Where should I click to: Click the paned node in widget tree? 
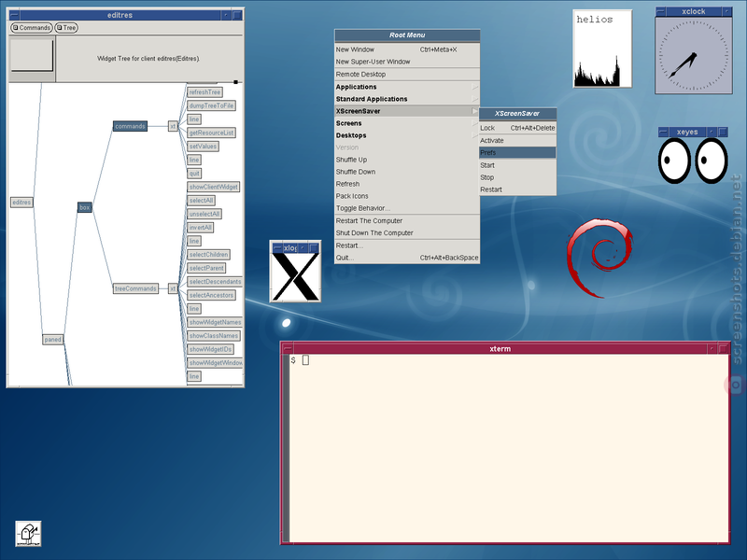tap(53, 340)
